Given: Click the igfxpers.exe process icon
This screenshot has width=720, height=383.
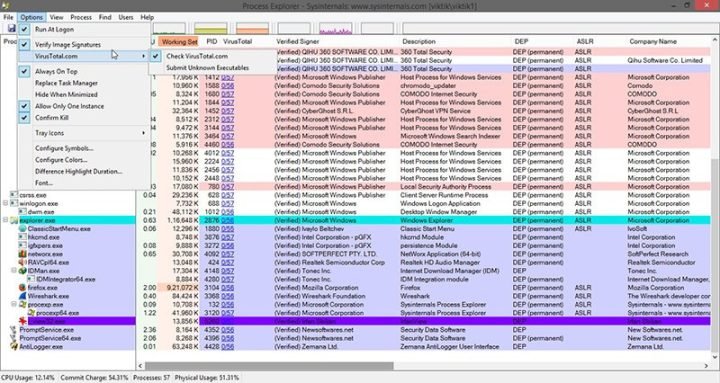Looking at the screenshot, I should (x=22, y=245).
